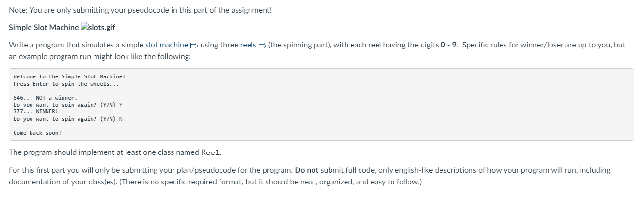This screenshot has width=644, height=198.
Task: Click the Note about submitting pseudocode
Action: click(x=141, y=10)
